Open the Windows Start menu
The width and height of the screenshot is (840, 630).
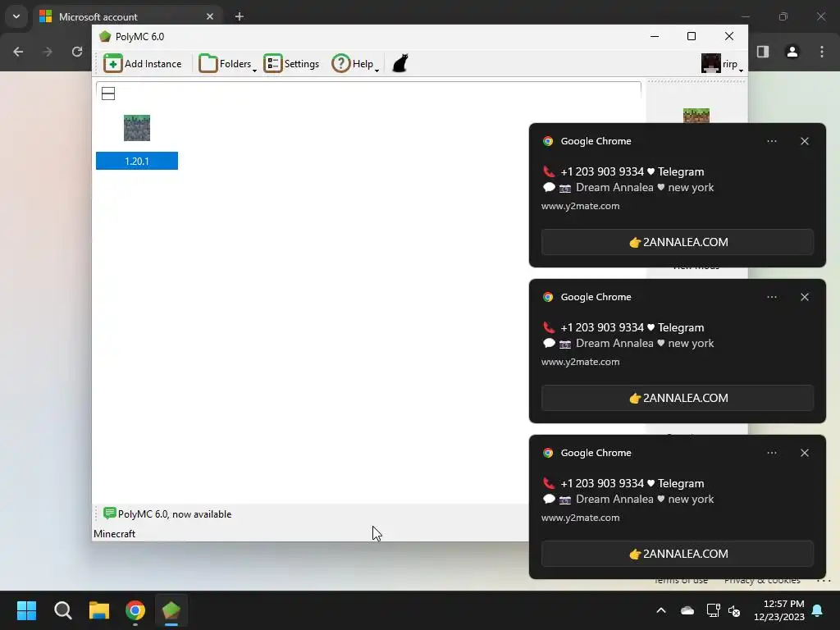point(26,610)
